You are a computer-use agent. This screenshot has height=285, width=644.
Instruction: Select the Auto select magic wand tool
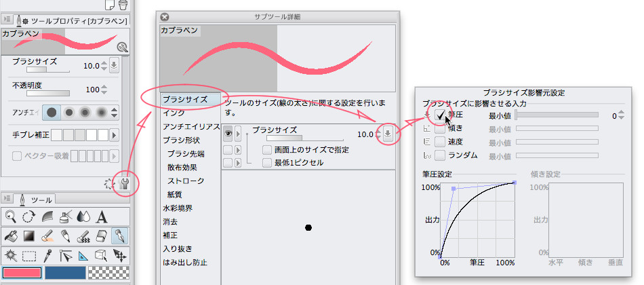coord(11,255)
